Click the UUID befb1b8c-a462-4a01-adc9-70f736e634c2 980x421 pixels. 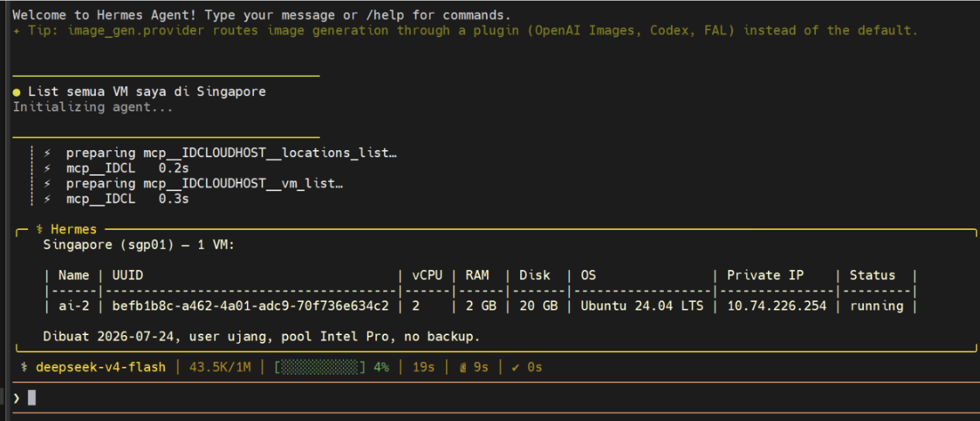tap(250, 306)
